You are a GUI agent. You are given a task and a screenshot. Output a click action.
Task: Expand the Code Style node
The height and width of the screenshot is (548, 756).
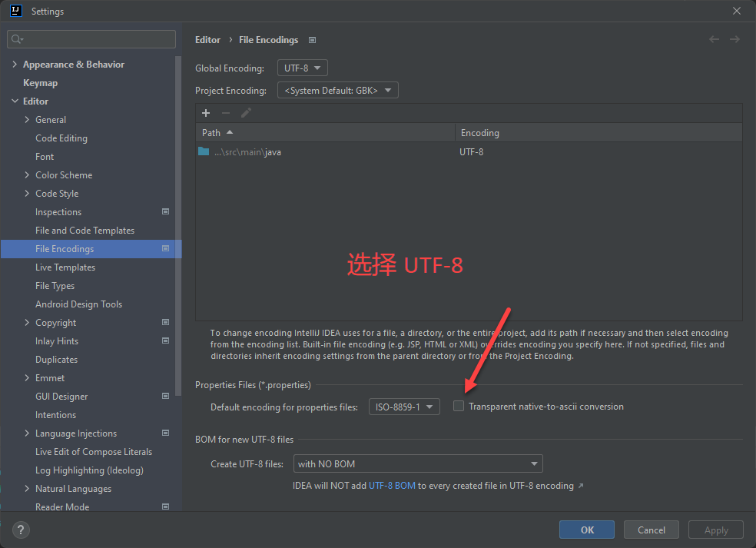coord(27,194)
